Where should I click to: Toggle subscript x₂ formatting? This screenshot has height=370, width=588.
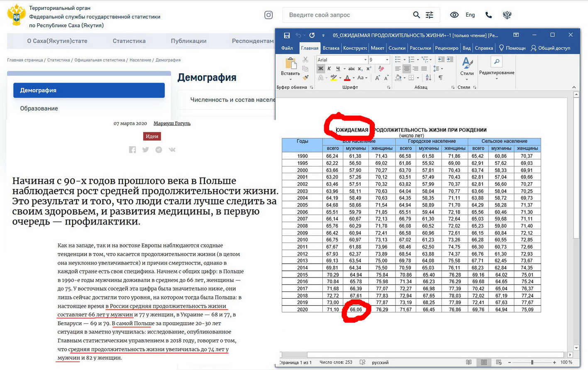click(360, 69)
